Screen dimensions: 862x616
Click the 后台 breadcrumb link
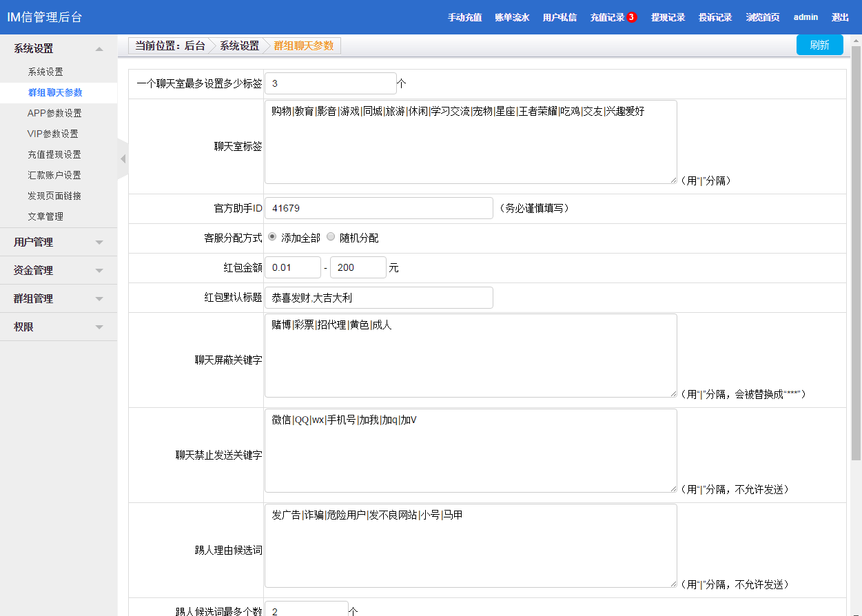point(194,46)
